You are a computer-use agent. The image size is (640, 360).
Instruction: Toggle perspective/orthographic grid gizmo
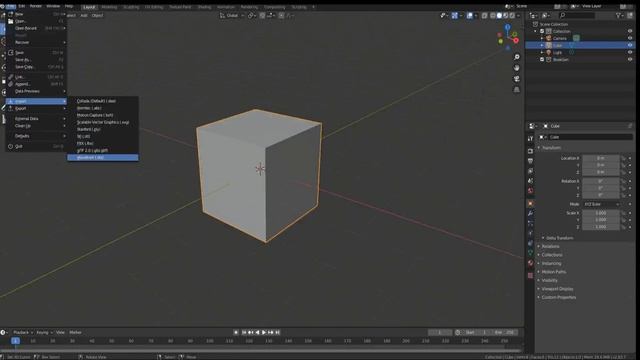coord(517,89)
